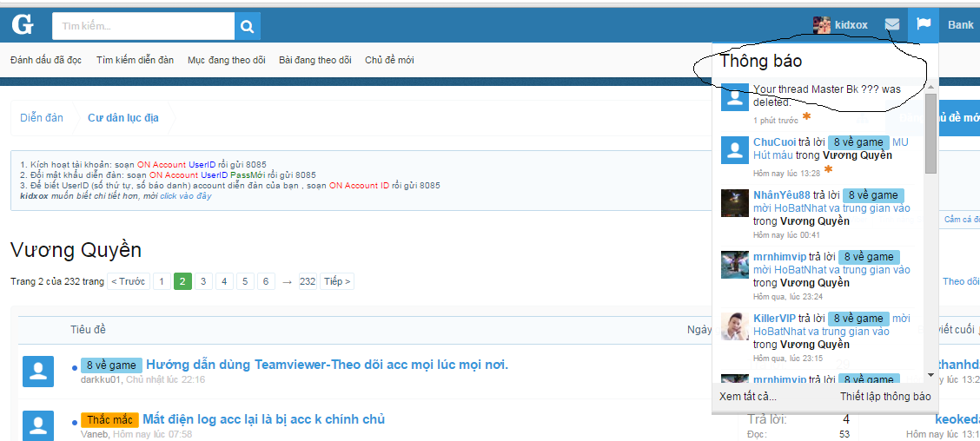Open Xem tất cả notifications link
The image size is (980, 441).
pos(748,397)
